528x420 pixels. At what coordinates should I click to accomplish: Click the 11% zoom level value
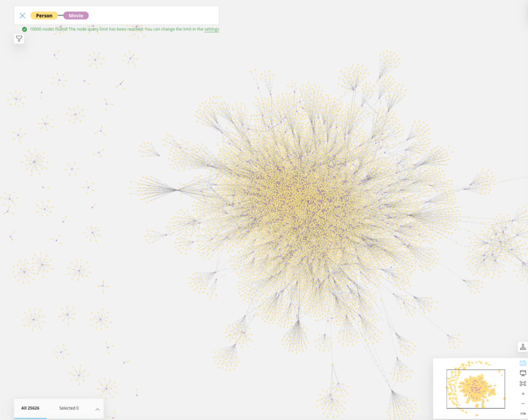(523, 414)
